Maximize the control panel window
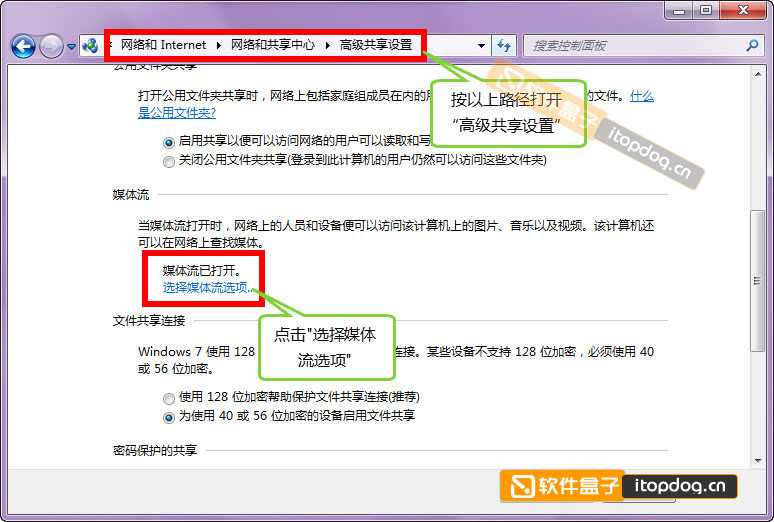 point(707,10)
